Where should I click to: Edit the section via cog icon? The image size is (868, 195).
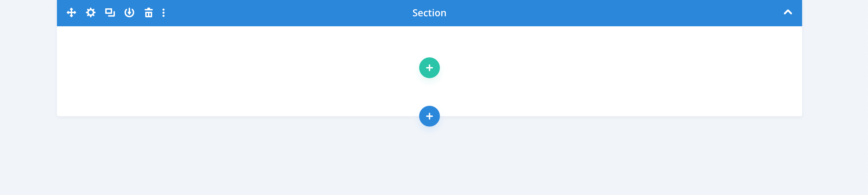pyautogui.click(x=91, y=13)
